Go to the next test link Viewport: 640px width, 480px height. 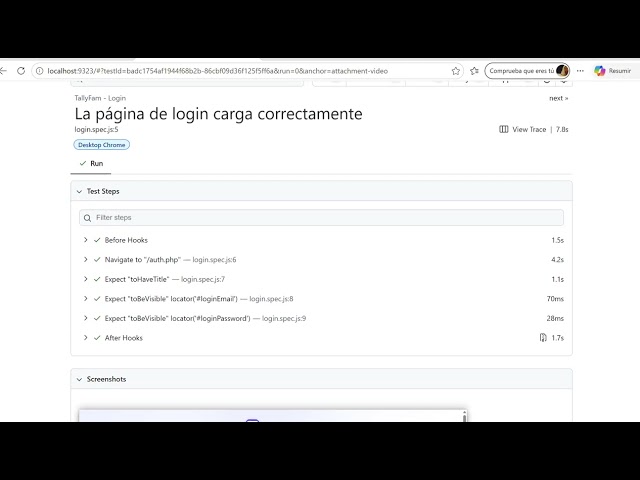click(x=558, y=98)
